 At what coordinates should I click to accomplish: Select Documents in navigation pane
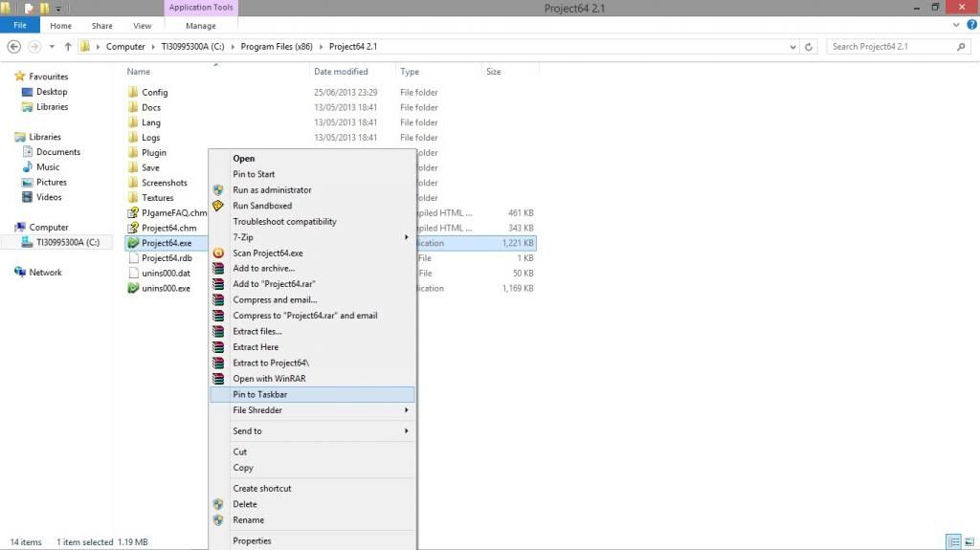58,152
